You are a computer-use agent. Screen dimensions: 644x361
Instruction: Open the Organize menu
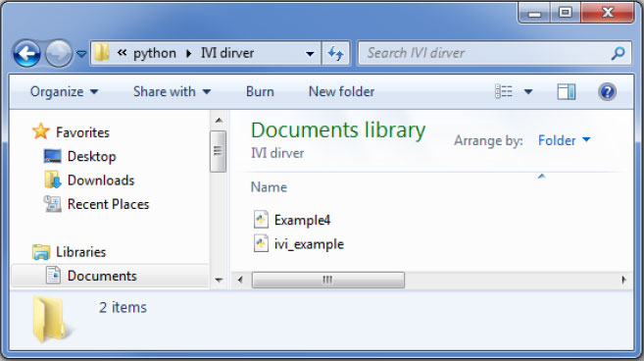pos(64,91)
